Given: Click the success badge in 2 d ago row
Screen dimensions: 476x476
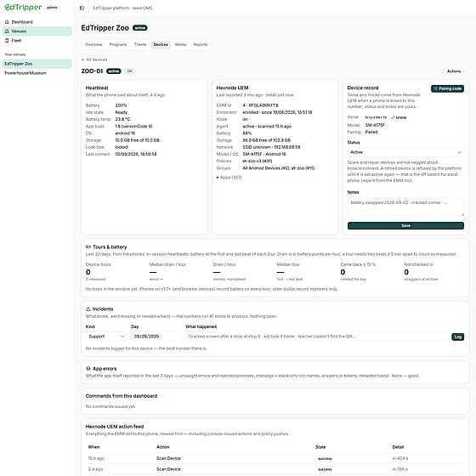Looking at the screenshot, I should click(x=325, y=469).
